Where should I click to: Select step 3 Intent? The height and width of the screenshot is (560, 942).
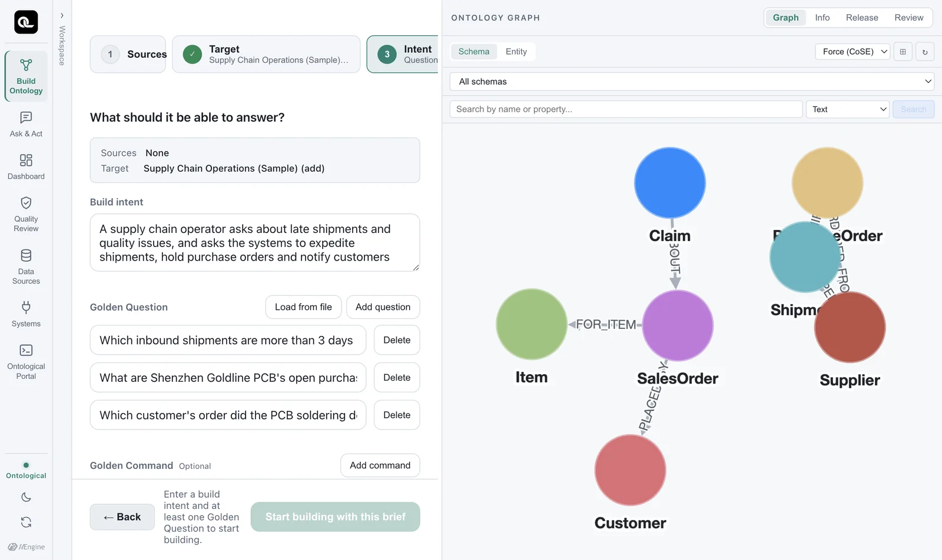point(403,54)
